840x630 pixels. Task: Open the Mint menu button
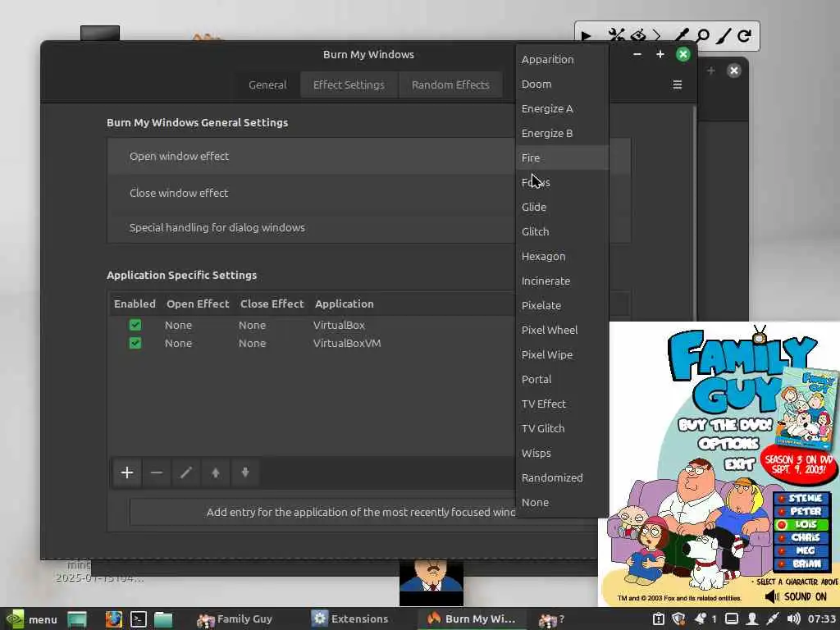[x=31, y=619]
